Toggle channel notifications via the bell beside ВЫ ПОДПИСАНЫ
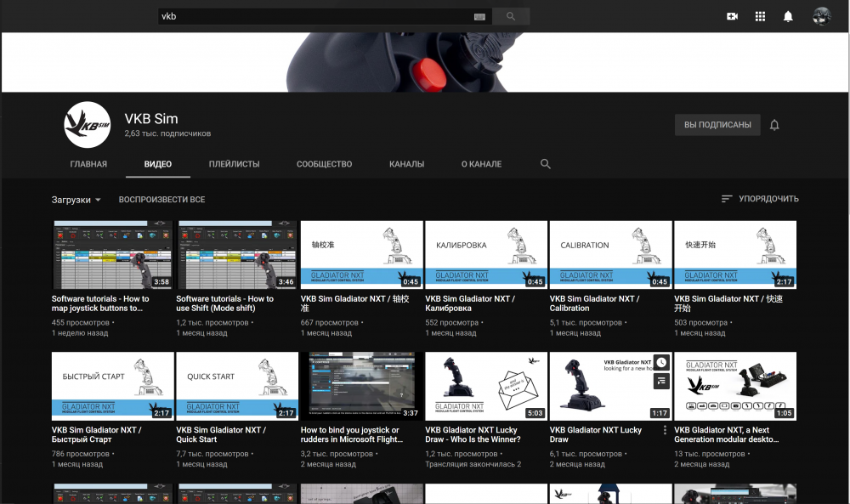Image resolution: width=850 pixels, height=504 pixels. tap(773, 124)
